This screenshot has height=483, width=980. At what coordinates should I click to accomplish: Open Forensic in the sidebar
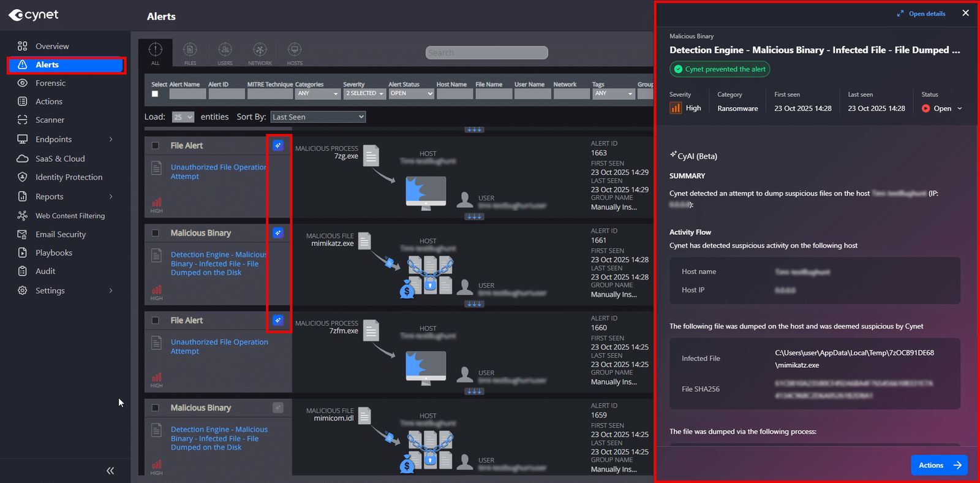(50, 83)
